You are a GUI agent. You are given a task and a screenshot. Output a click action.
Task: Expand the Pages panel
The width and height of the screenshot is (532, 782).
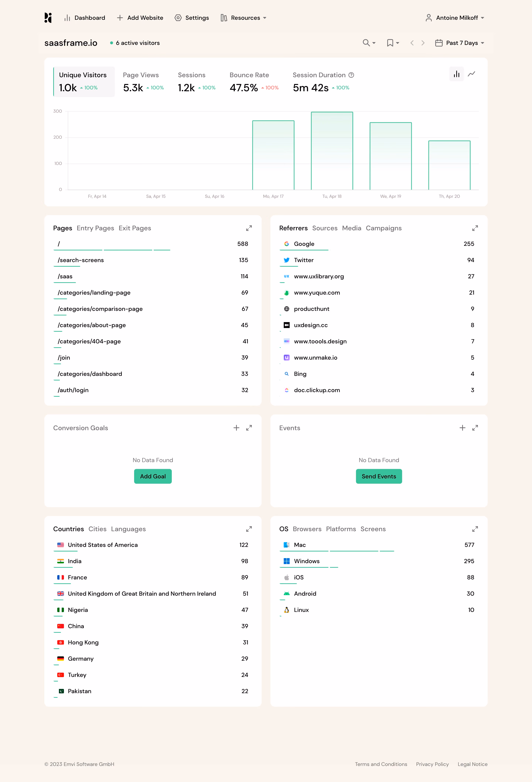(249, 228)
